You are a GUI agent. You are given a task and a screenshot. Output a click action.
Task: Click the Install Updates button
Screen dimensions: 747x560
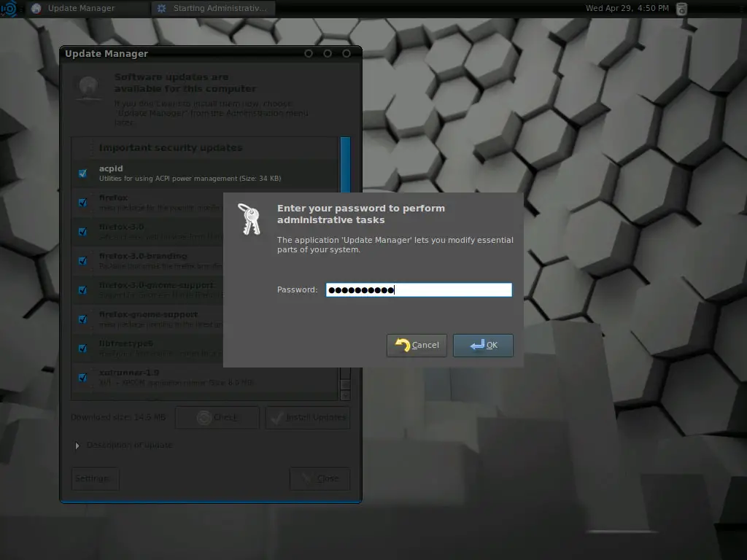click(x=308, y=418)
